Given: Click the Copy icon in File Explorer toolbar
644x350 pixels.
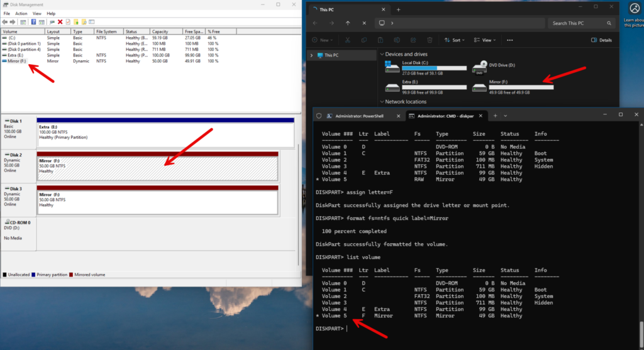Looking at the screenshot, I should pyautogui.click(x=364, y=40).
